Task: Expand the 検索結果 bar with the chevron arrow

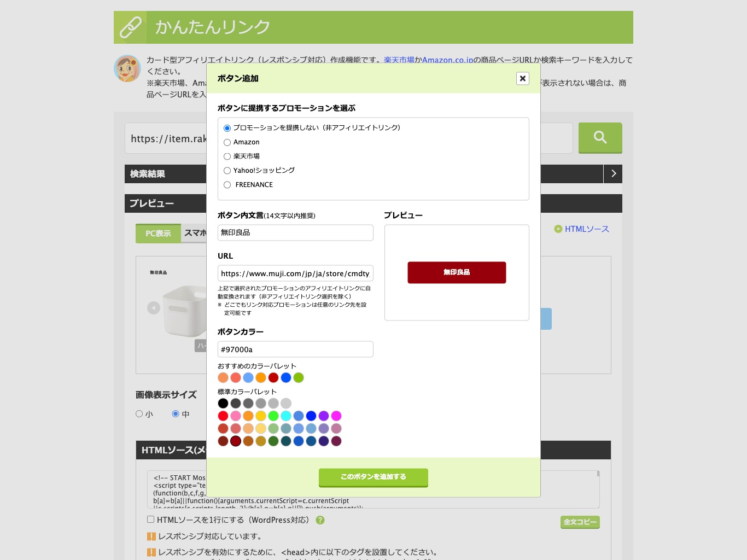Action: point(613,174)
